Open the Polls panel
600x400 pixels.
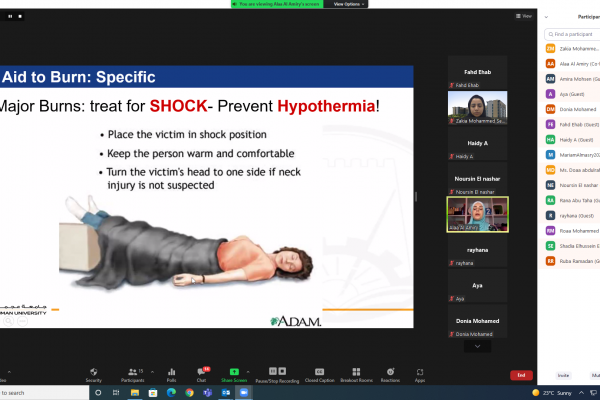171,373
